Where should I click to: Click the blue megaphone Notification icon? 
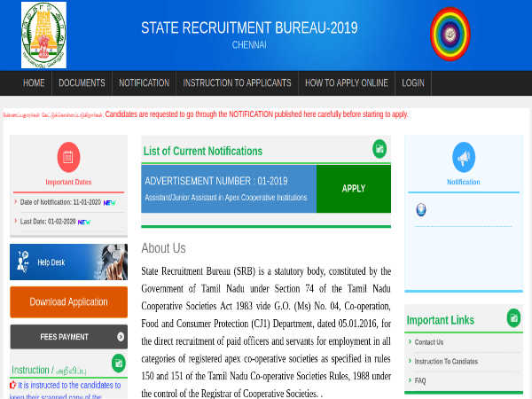464,157
